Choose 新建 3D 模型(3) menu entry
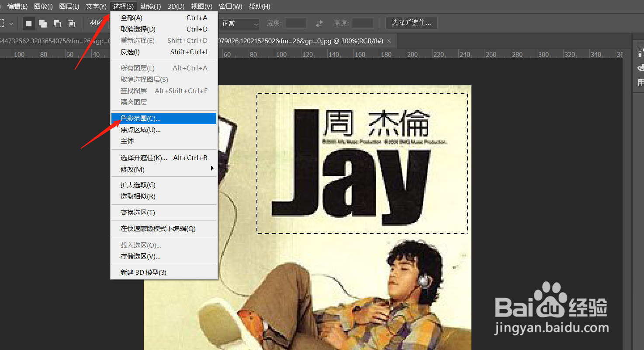Viewport: 644px width, 350px height. pyautogui.click(x=164, y=273)
